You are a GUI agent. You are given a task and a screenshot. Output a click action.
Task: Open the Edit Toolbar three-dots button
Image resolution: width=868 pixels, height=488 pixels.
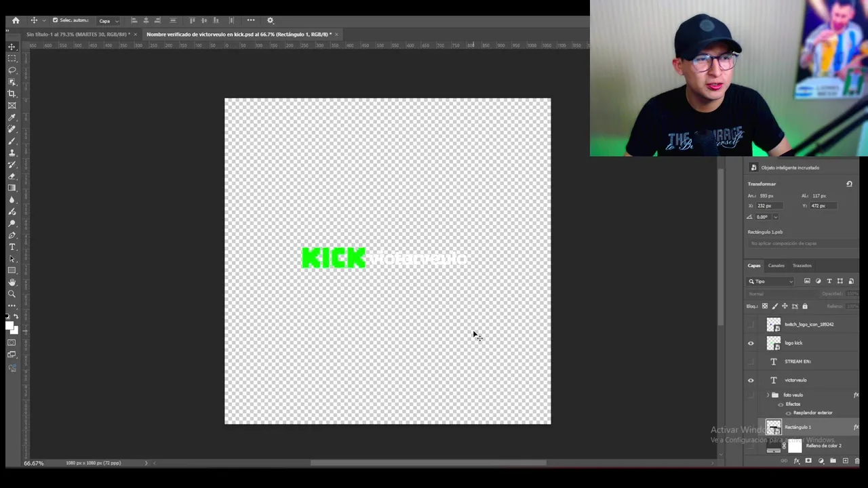pos(12,306)
